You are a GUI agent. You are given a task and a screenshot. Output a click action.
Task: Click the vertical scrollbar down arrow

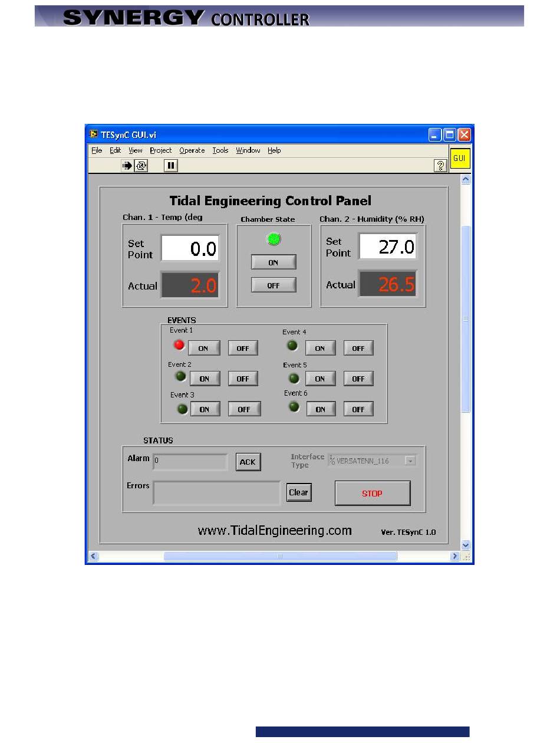[466, 545]
